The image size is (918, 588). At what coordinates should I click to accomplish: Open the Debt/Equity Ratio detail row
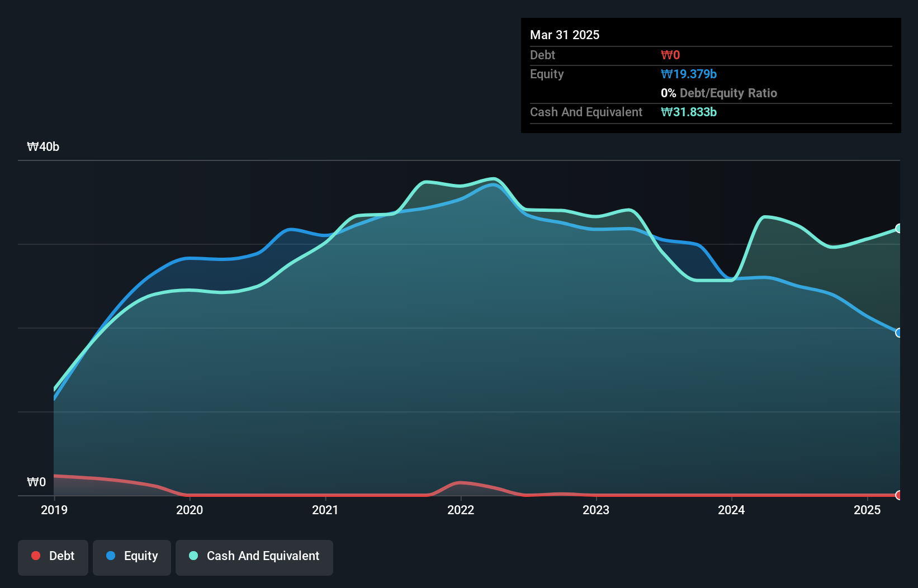coord(719,93)
